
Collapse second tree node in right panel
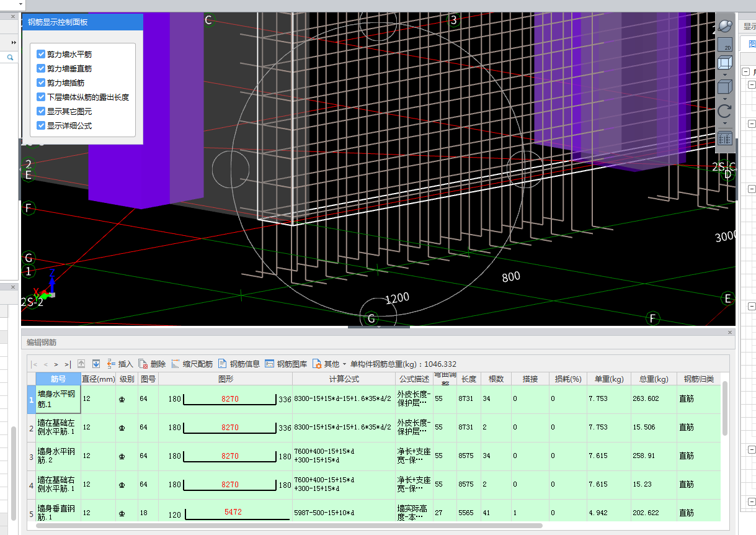(x=752, y=84)
